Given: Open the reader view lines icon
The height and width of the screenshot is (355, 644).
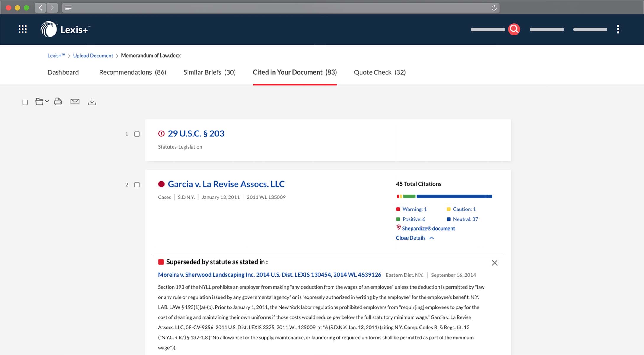Looking at the screenshot, I should (x=68, y=8).
